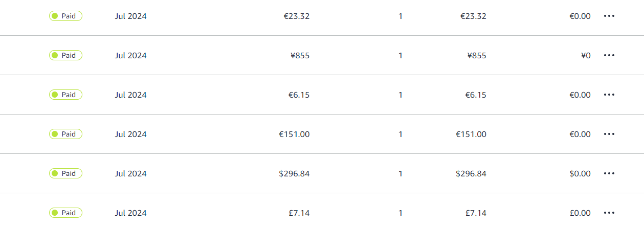Open the actions menu for the $296.84 invoice
Screen dimensions: 644x227
[609, 173]
